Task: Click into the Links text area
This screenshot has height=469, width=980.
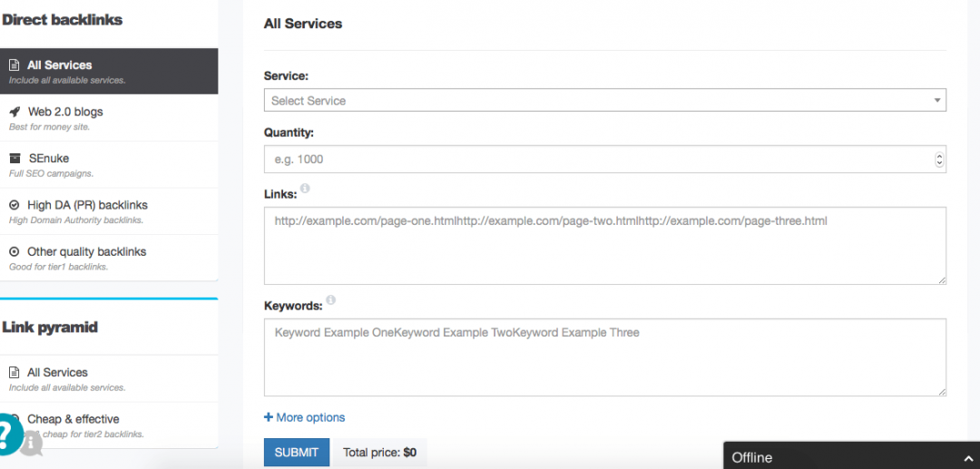Action: pos(604,246)
